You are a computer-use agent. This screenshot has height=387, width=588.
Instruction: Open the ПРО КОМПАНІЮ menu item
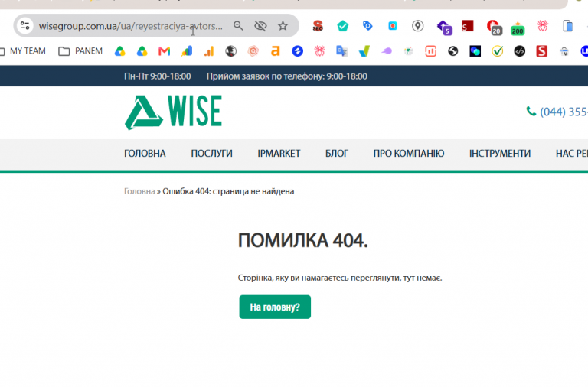click(408, 154)
